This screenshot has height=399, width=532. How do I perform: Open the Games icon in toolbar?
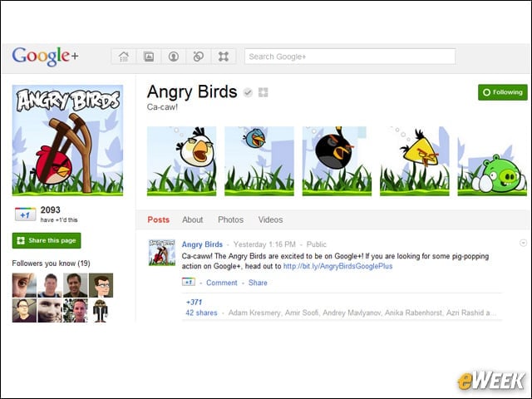click(224, 57)
